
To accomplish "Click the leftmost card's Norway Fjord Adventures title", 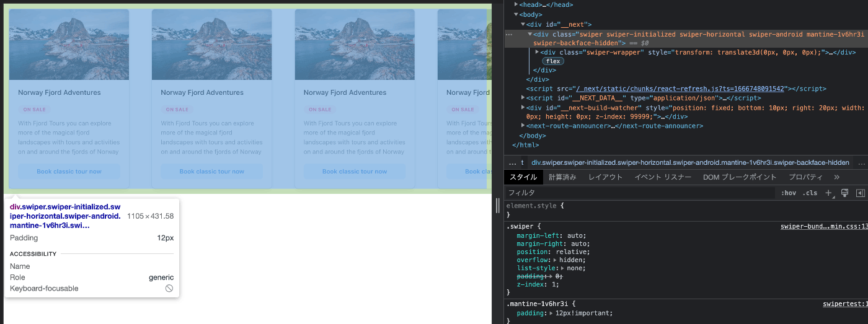I will coord(60,92).
